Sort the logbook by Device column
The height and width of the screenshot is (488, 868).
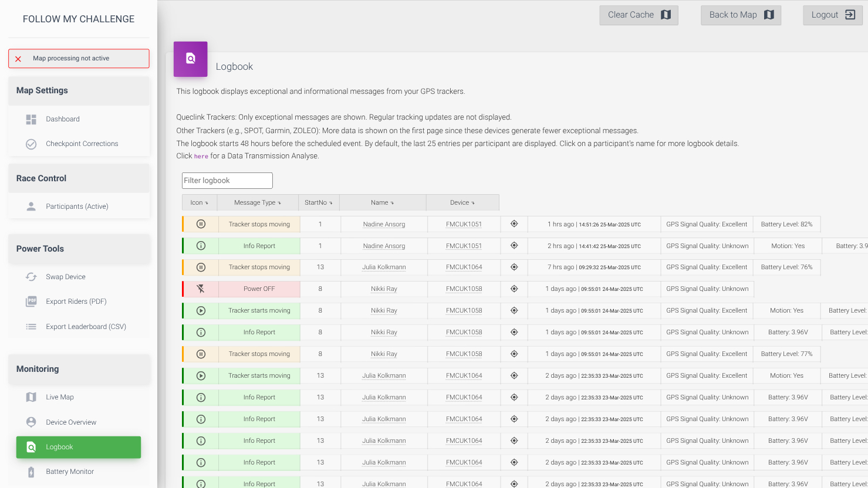[462, 202]
